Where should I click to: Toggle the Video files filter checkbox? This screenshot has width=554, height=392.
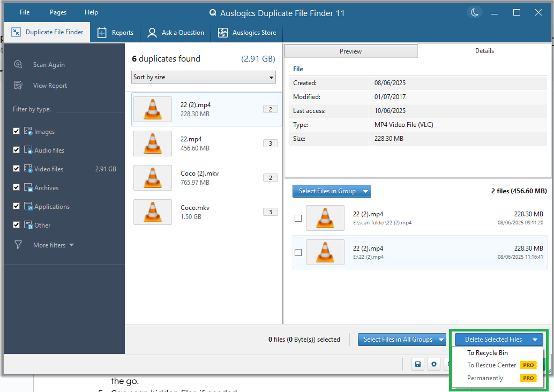(x=17, y=169)
